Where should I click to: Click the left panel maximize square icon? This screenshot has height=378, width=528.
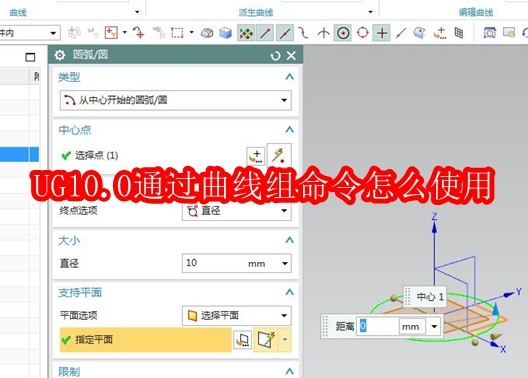[x=30, y=57]
